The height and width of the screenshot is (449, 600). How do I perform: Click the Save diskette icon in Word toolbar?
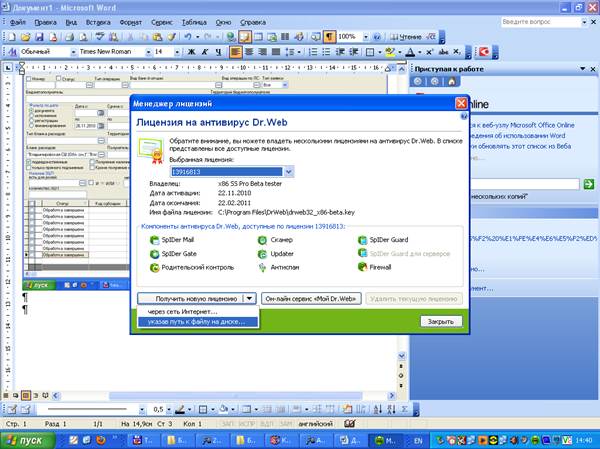click(39, 37)
